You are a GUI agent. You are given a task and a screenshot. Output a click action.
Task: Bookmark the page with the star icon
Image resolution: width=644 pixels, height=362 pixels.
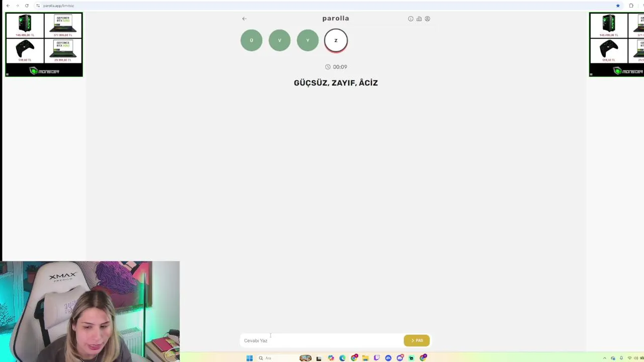618,6
